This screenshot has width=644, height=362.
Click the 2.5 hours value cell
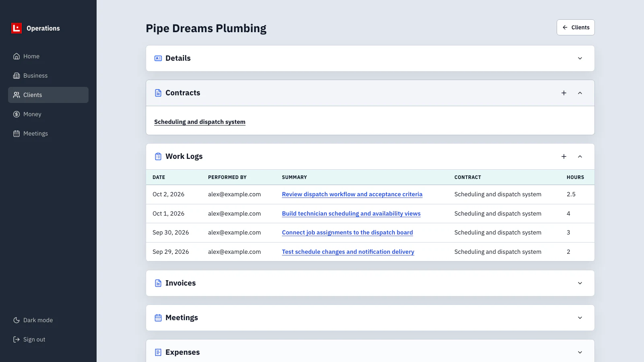pos(571,194)
